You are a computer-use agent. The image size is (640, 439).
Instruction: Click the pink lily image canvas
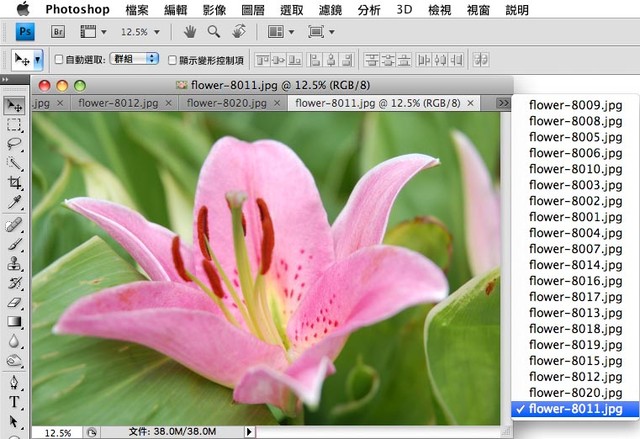point(266,268)
